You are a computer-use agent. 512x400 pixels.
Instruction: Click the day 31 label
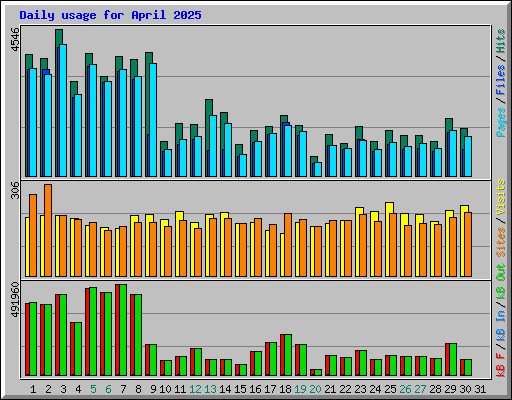coord(480,389)
